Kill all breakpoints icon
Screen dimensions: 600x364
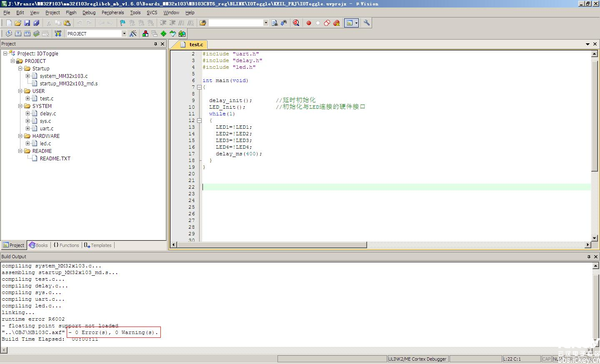tap(336, 23)
